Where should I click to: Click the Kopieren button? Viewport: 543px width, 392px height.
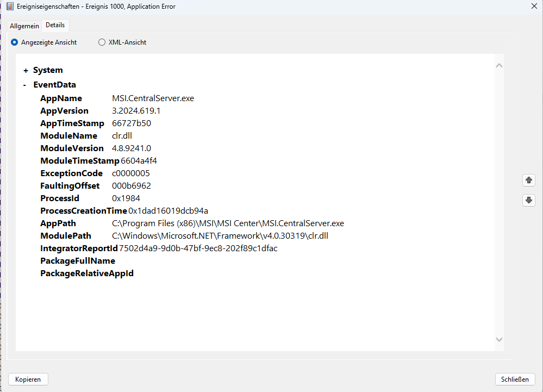click(x=28, y=379)
